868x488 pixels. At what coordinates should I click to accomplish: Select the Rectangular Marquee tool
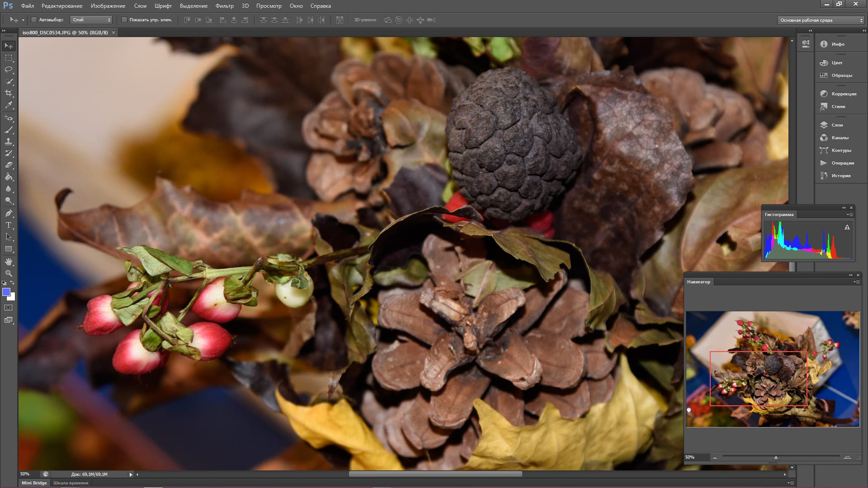click(x=9, y=58)
